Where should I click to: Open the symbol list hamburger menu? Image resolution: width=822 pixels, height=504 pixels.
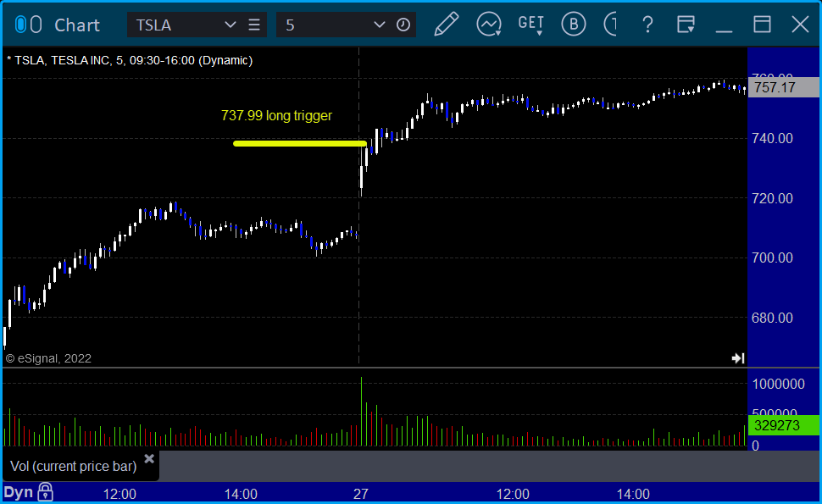254,25
